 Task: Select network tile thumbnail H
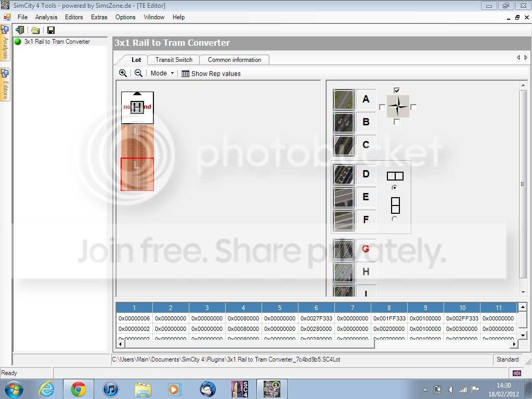(344, 273)
